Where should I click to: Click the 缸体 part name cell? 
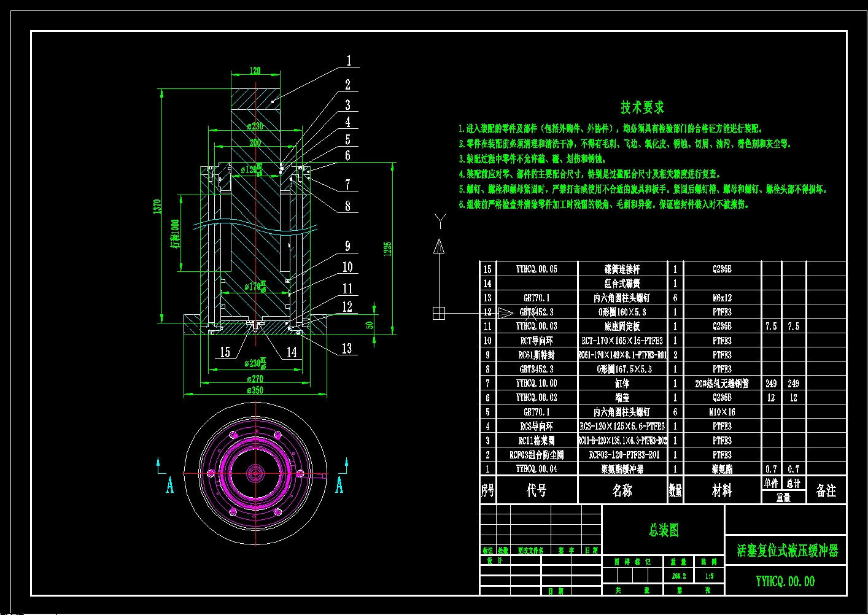tap(622, 384)
